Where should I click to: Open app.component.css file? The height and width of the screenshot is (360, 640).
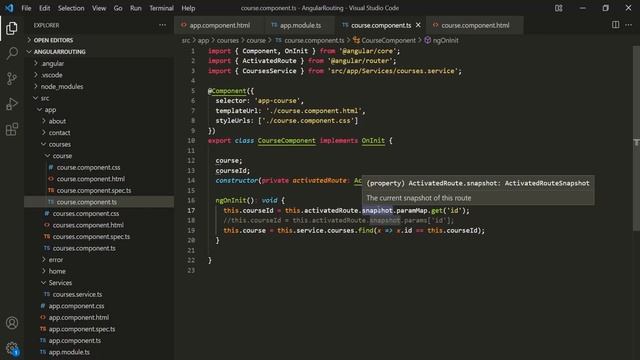tap(99, 306)
